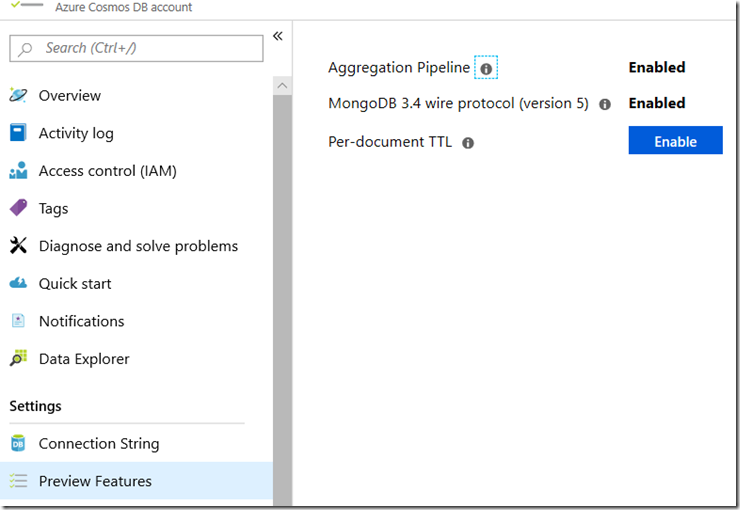740x510 pixels.
Task: Click the sidebar scroll up arrow
Action: (x=282, y=87)
